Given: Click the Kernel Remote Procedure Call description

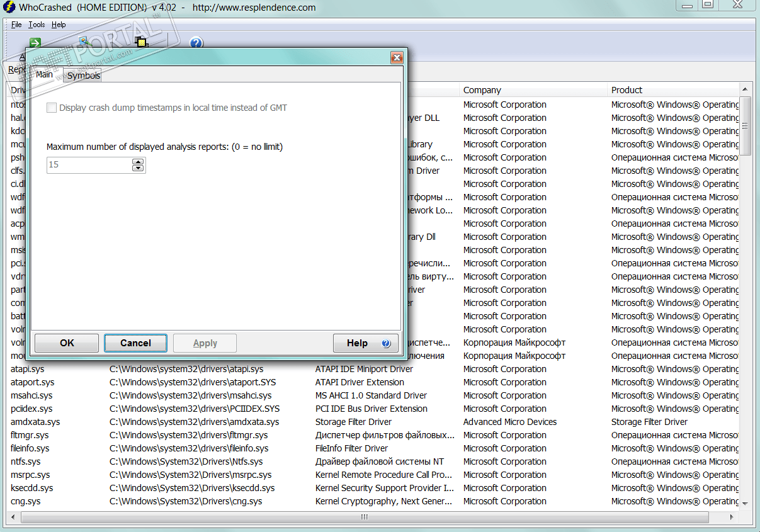Looking at the screenshot, I should click(383, 475).
